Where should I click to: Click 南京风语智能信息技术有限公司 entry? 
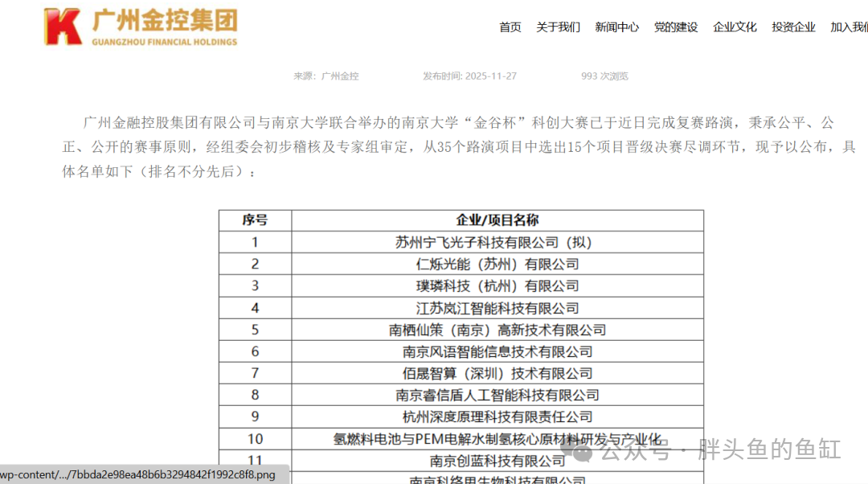[497, 351]
